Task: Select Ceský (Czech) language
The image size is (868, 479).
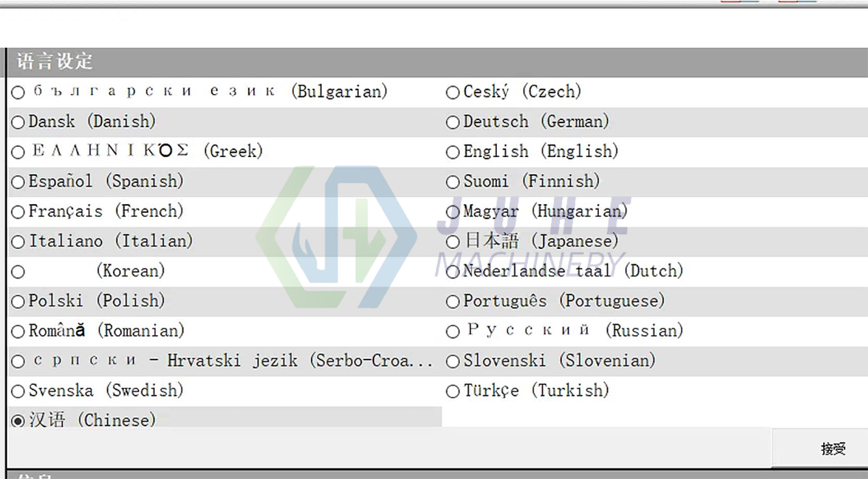Action: (x=452, y=92)
